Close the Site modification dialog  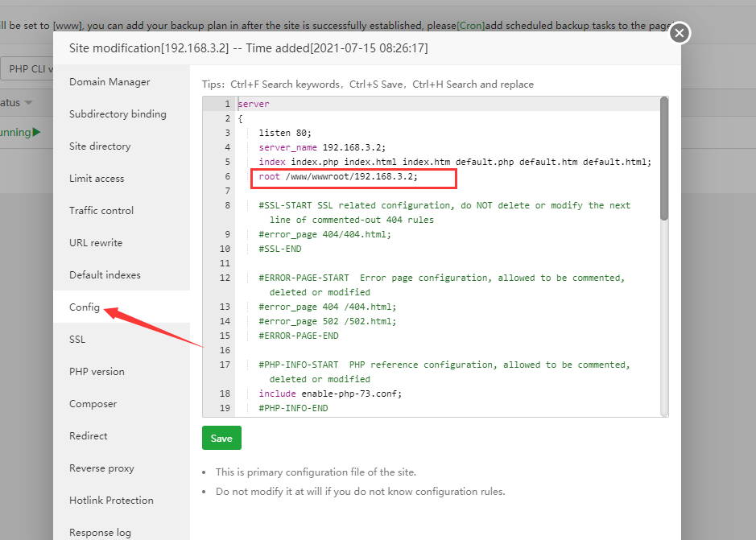680,33
